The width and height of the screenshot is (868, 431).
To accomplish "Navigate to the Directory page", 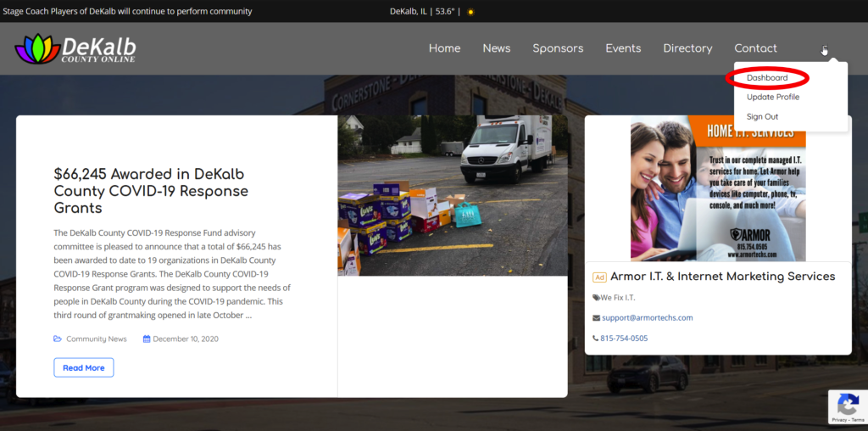I will (x=687, y=48).
